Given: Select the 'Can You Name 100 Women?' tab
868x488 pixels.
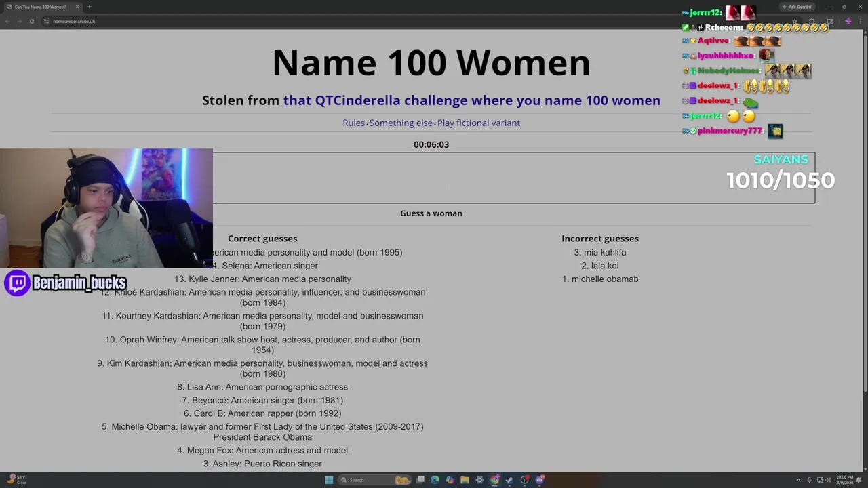Looking at the screenshot, I should tap(42, 7).
